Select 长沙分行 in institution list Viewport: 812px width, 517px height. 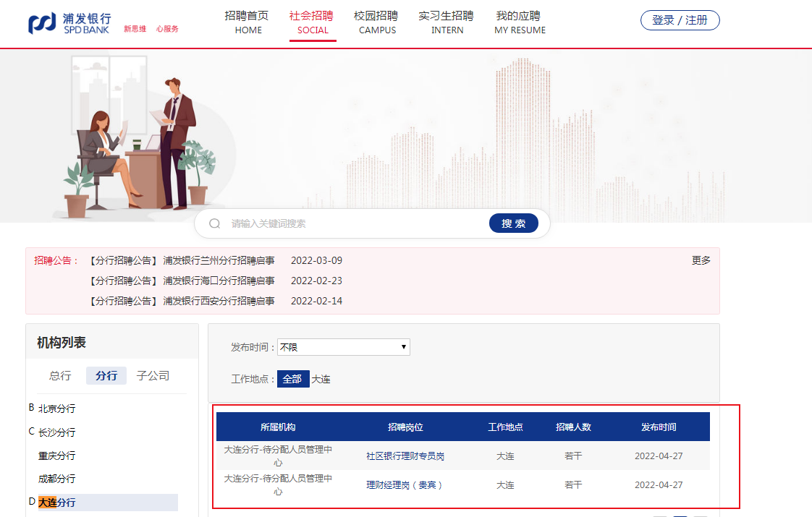coord(57,432)
